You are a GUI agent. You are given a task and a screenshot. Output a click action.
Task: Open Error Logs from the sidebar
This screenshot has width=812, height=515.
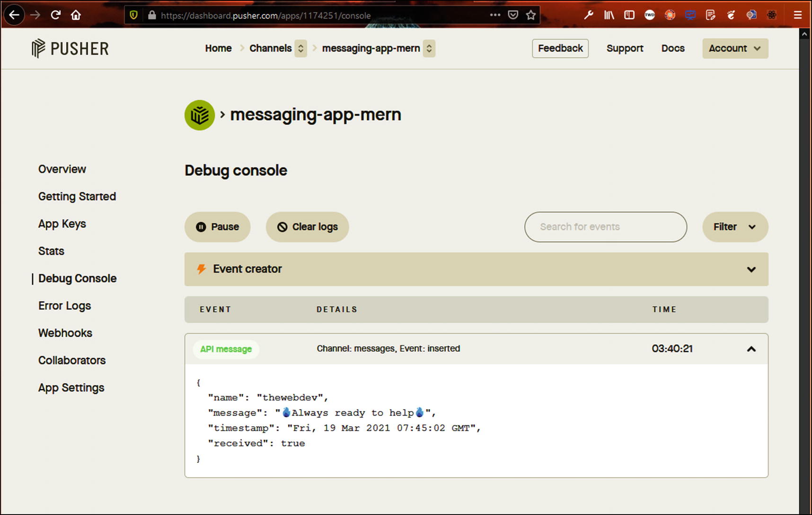click(x=64, y=306)
